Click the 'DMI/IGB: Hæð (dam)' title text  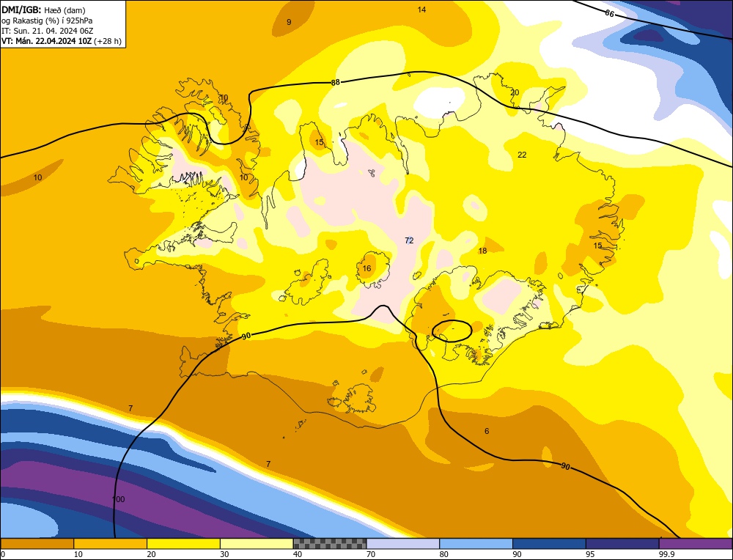pyautogui.click(x=43, y=10)
